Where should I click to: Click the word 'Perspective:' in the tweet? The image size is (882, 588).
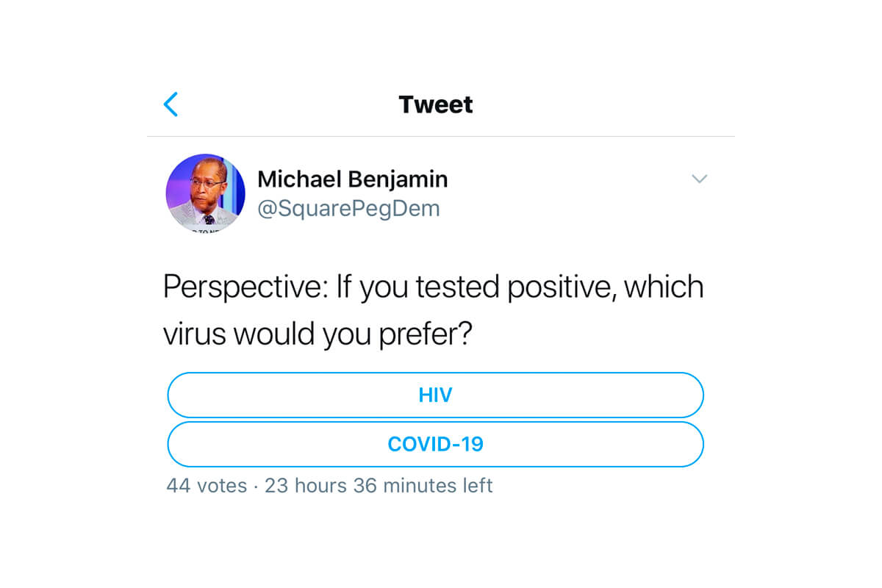click(245, 287)
